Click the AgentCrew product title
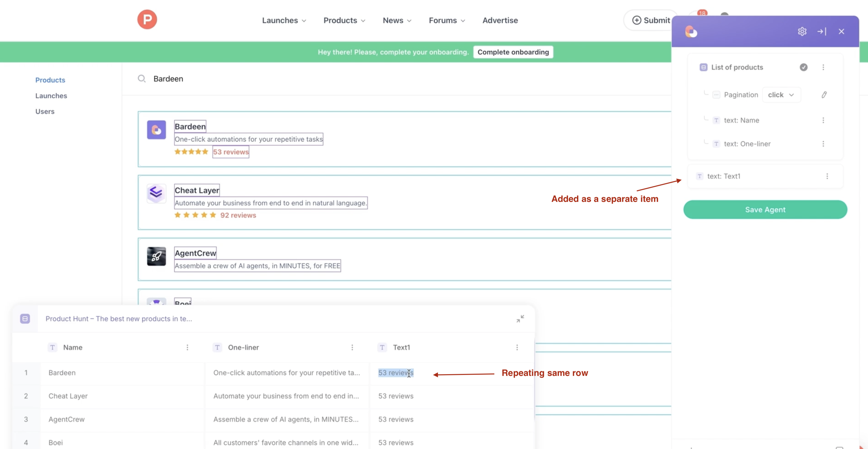The width and height of the screenshot is (868, 449). tap(196, 253)
